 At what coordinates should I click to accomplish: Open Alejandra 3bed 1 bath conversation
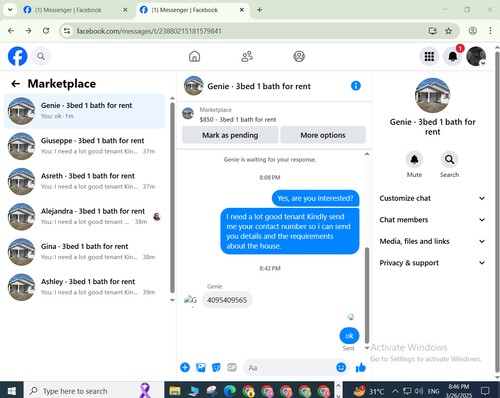coord(84,216)
